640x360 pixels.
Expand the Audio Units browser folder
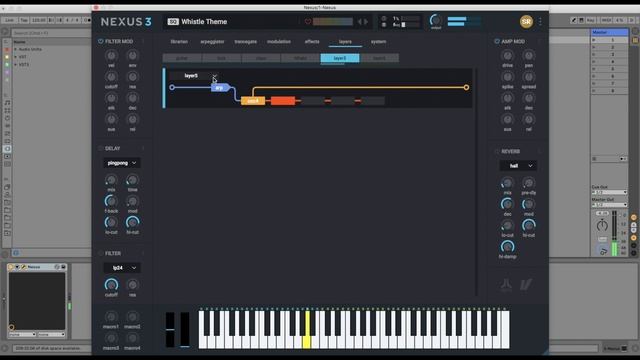coord(16,49)
